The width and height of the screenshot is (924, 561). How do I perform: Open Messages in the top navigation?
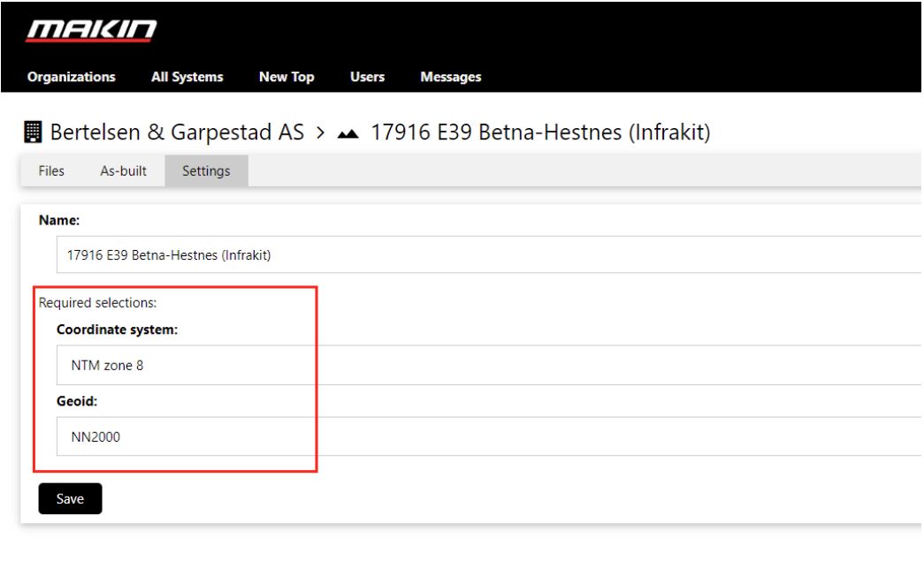pos(451,77)
